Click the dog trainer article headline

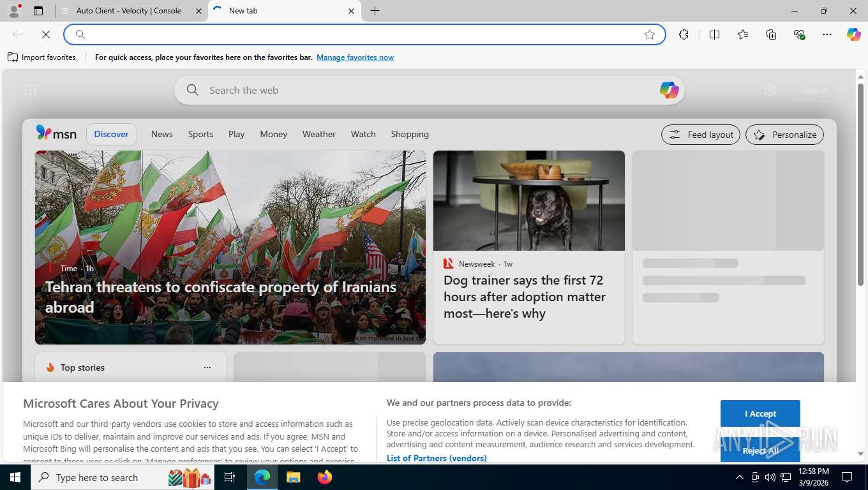525,297
